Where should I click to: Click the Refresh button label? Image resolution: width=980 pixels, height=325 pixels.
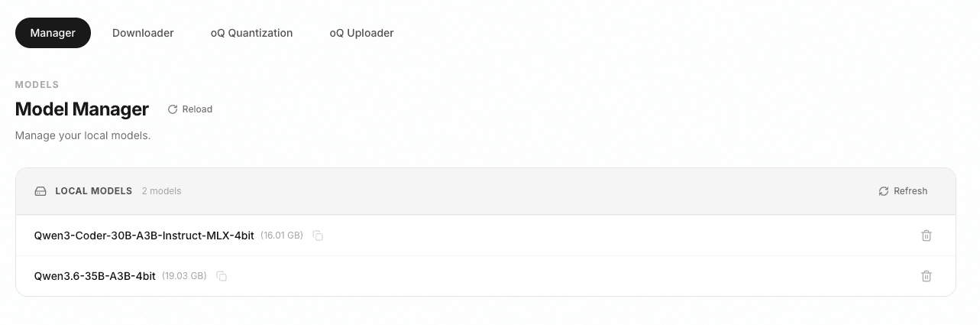910,191
